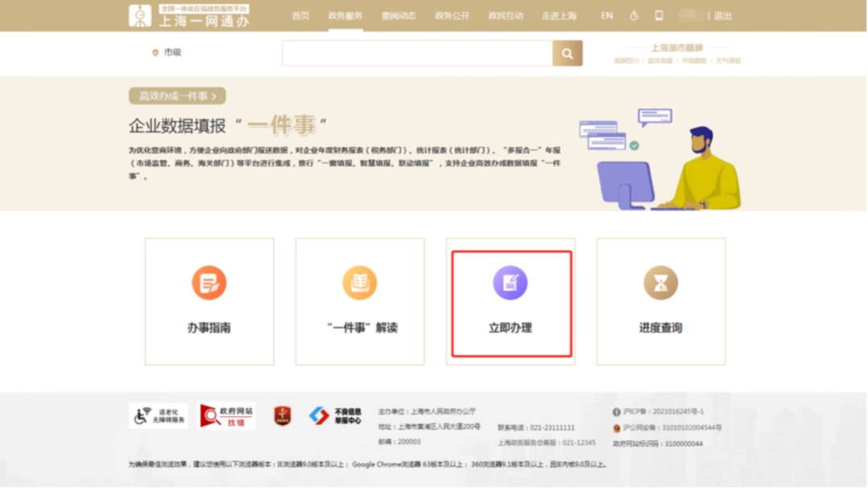This screenshot has height=490, width=868.
Task: Click the 政府网站找错 badge
Action: click(x=227, y=415)
